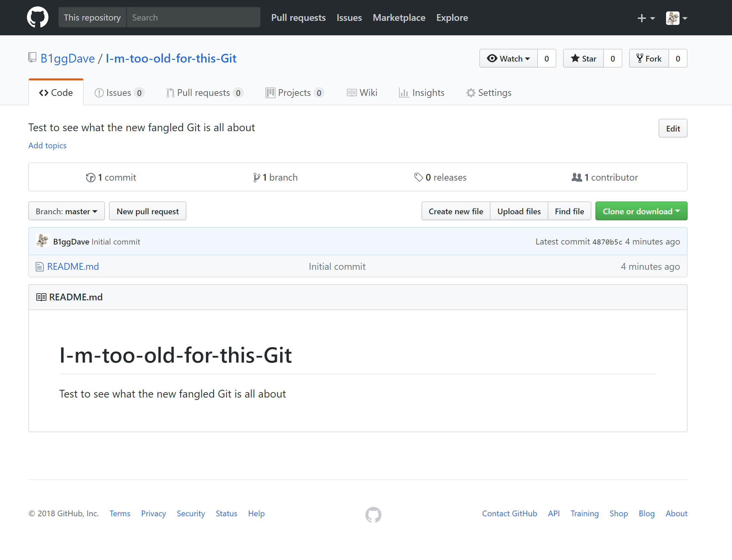Click the forks count 0

(x=678, y=59)
